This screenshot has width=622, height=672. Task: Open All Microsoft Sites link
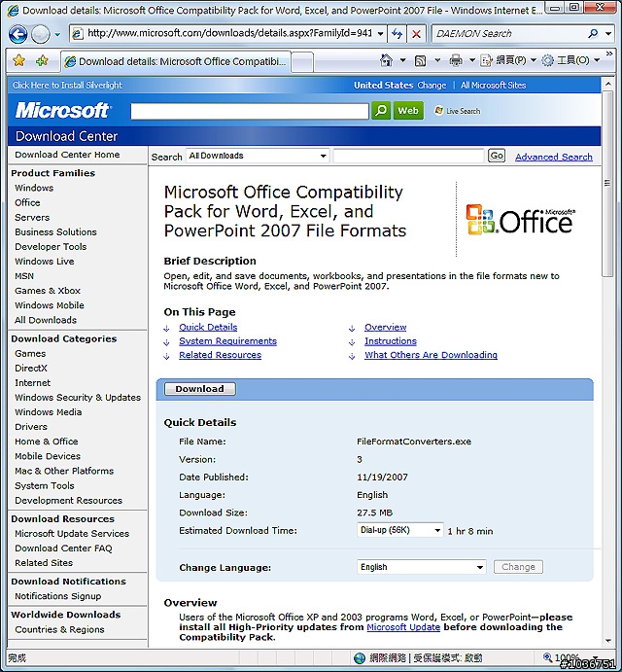click(493, 86)
